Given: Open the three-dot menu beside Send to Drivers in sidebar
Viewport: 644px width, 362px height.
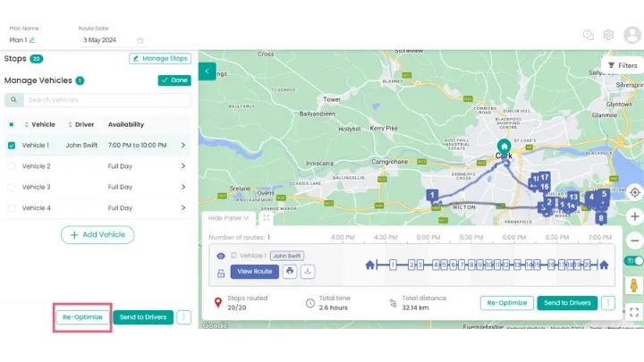Looking at the screenshot, I should coord(183,317).
